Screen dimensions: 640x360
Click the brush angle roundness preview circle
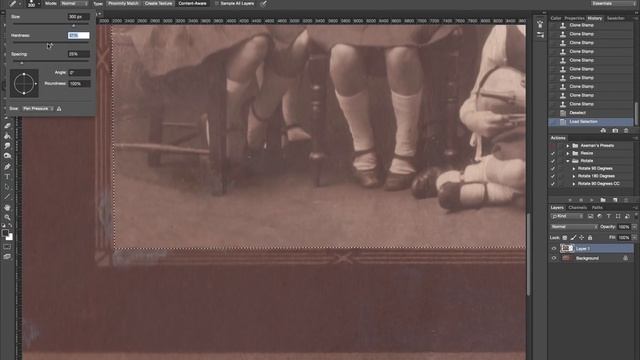click(24, 83)
